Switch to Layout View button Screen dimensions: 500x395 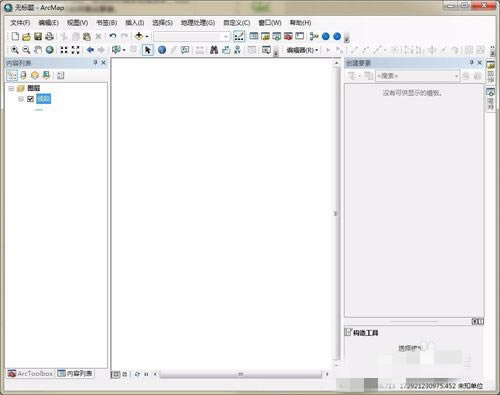[x=125, y=374]
